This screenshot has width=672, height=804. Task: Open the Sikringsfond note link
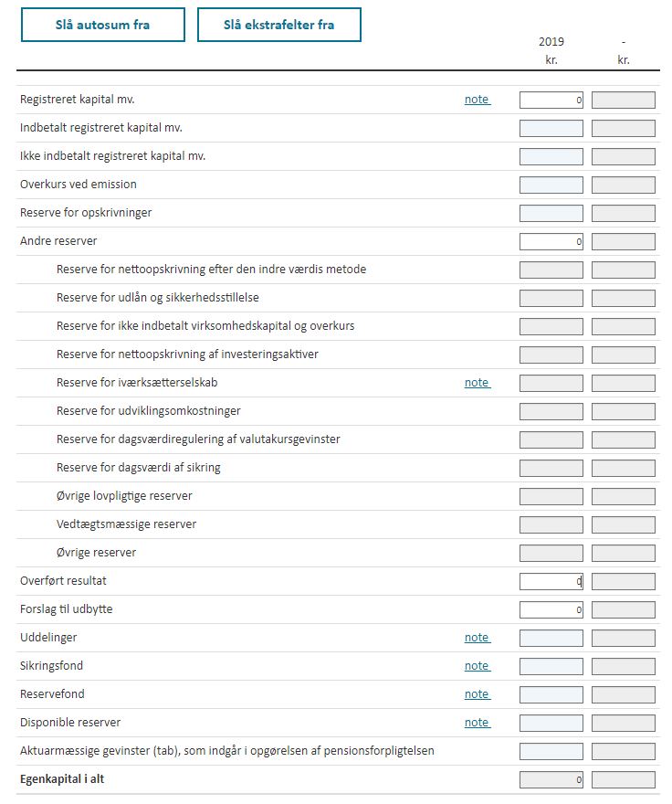tap(477, 666)
